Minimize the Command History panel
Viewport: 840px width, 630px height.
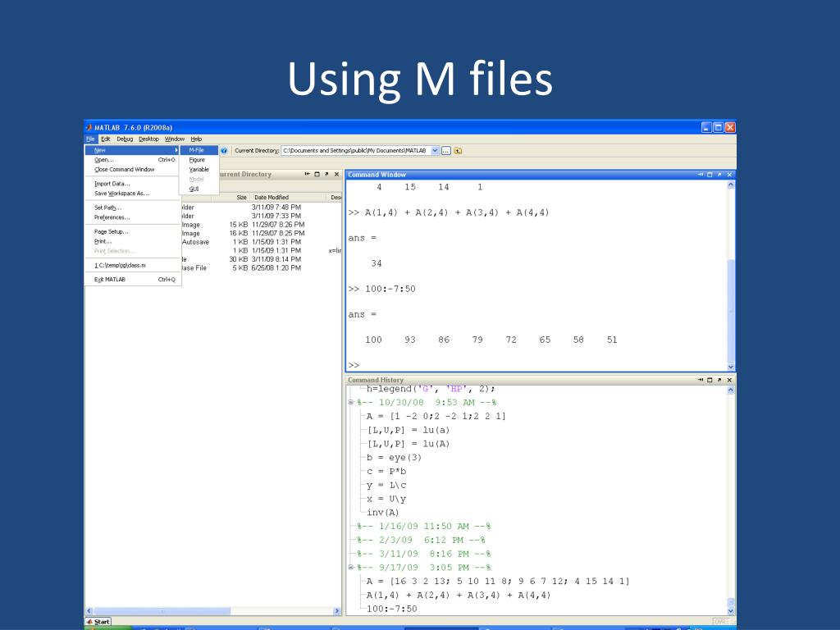click(x=701, y=380)
